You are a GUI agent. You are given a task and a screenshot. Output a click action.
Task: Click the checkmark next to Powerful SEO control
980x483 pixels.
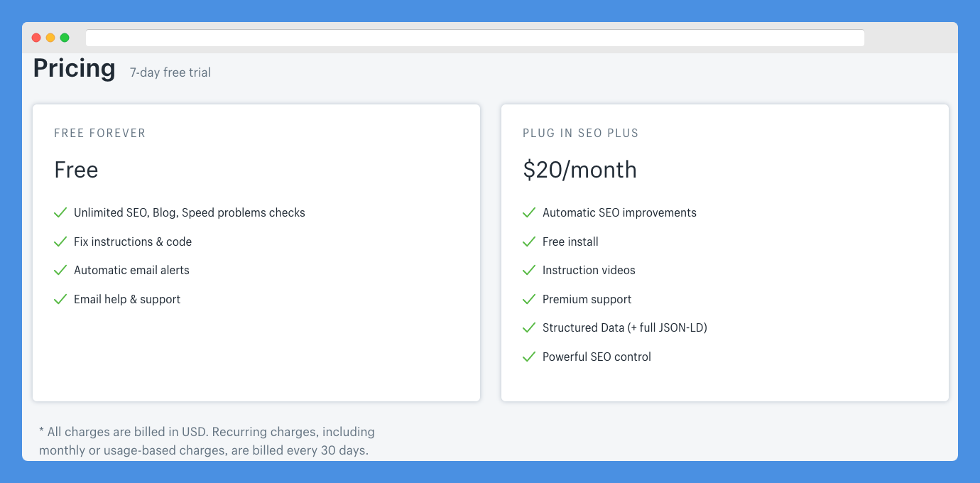529,357
